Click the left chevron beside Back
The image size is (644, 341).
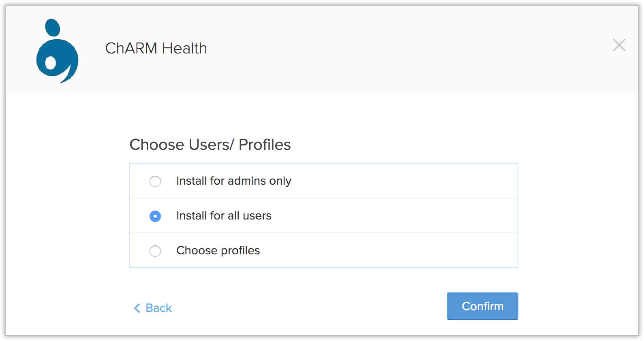[137, 308]
